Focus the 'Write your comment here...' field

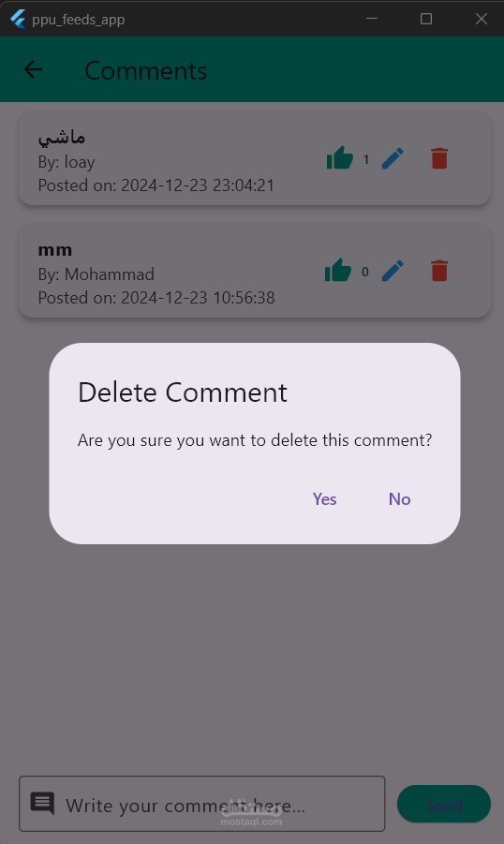[202, 804]
